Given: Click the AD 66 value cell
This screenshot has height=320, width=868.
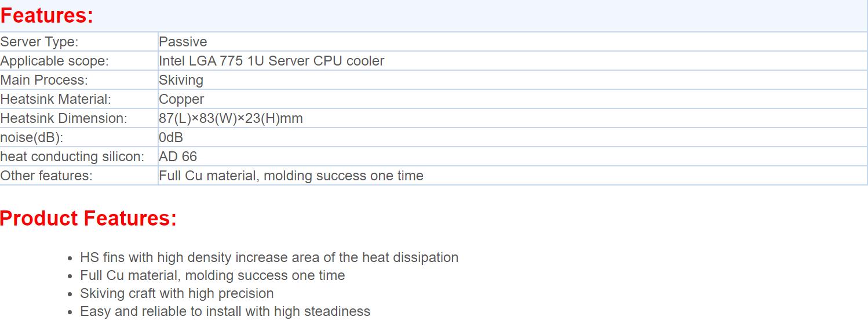Looking at the screenshot, I should (512, 157).
